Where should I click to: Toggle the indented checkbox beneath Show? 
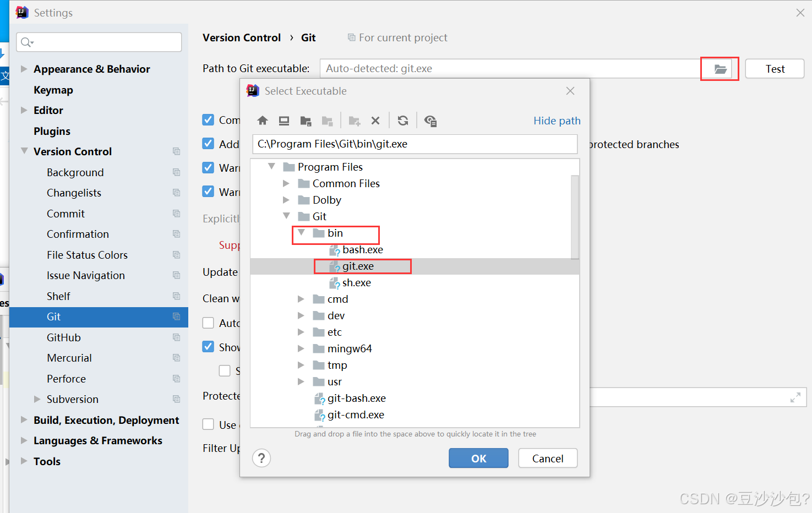(x=225, y=370)
